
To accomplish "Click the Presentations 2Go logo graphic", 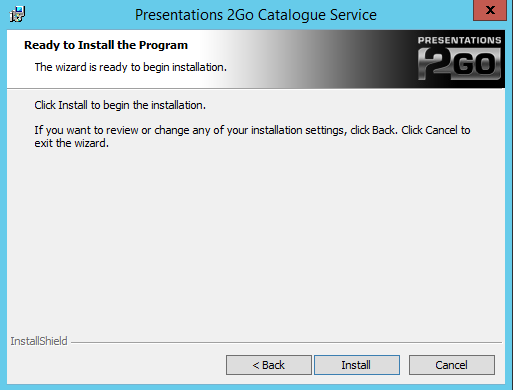I will (459, 58).
